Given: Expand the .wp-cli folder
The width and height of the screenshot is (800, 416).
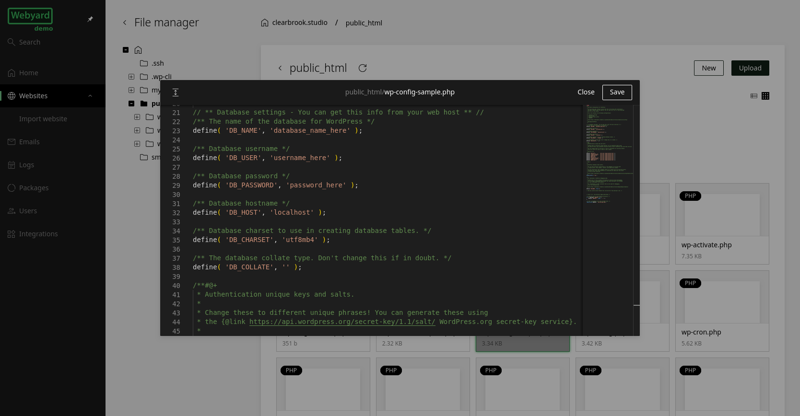Looking at the screenshot, I should tap(131, 77).
